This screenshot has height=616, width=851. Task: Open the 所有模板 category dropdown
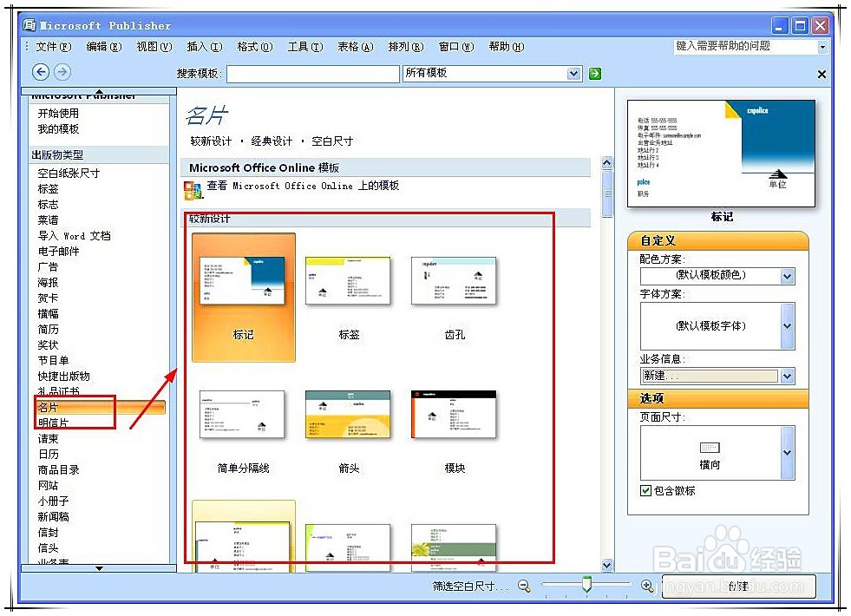(x=573, y=73)
